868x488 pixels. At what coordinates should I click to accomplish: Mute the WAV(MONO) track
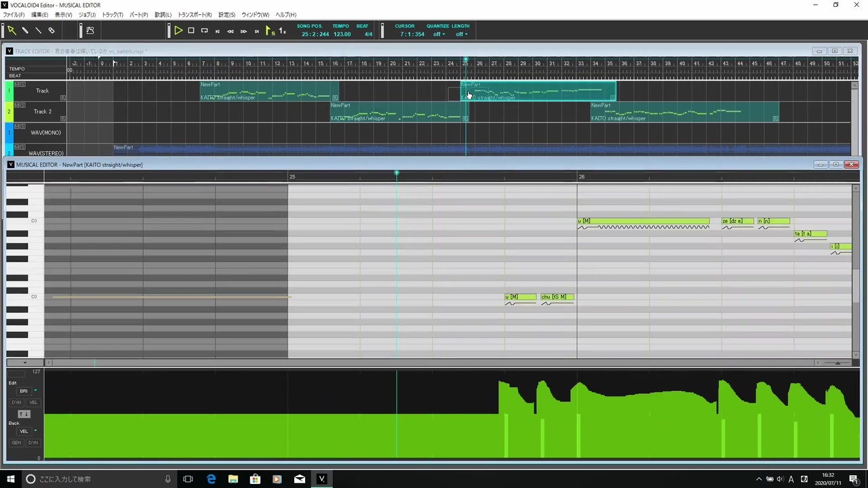17,126
